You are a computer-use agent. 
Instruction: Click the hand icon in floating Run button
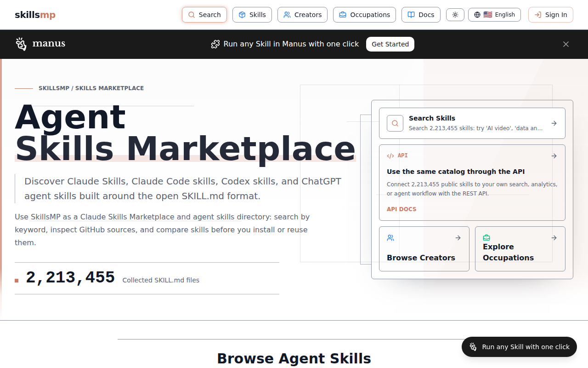(x=473, y=347)
